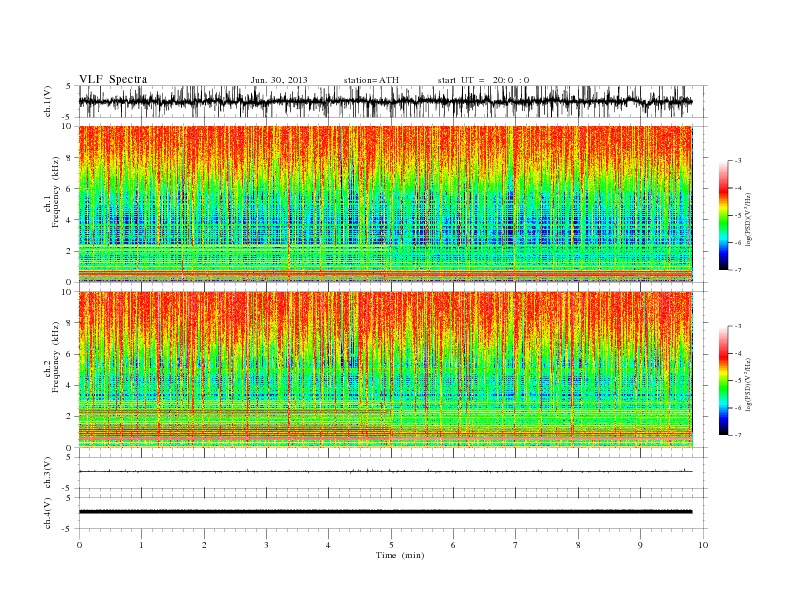Click the 'ch.1(V)' waveform axis label
Image resolution: width=792 pixels, height=612 pixels.
[x=48, y=101]
